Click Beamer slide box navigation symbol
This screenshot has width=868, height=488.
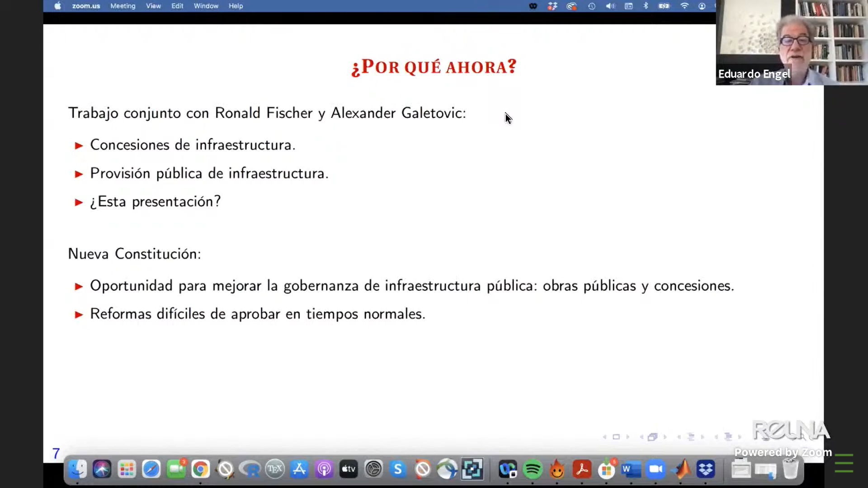pyautogui.click(x=616, y=437)
